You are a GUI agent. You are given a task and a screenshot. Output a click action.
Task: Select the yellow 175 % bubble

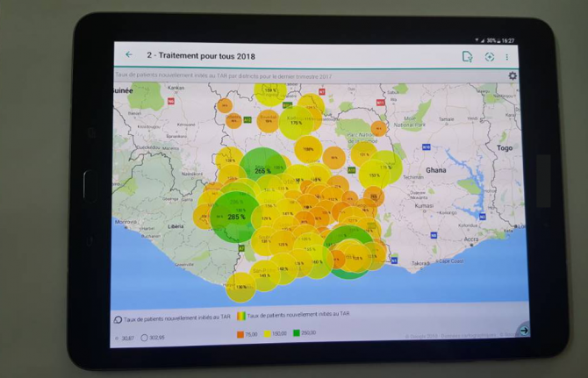(x=297, y=122)
